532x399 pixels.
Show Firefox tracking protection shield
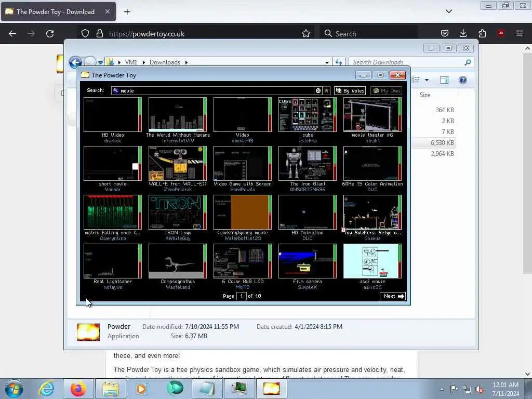85,34
